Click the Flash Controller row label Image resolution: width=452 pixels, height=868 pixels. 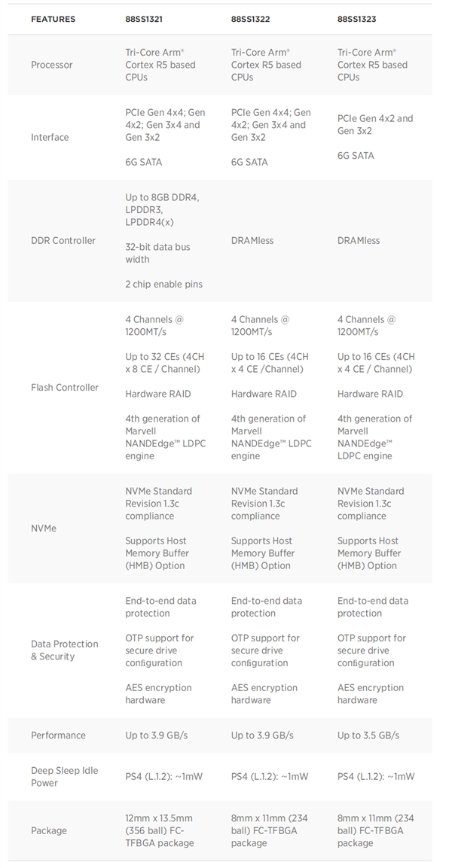(65, 388)
